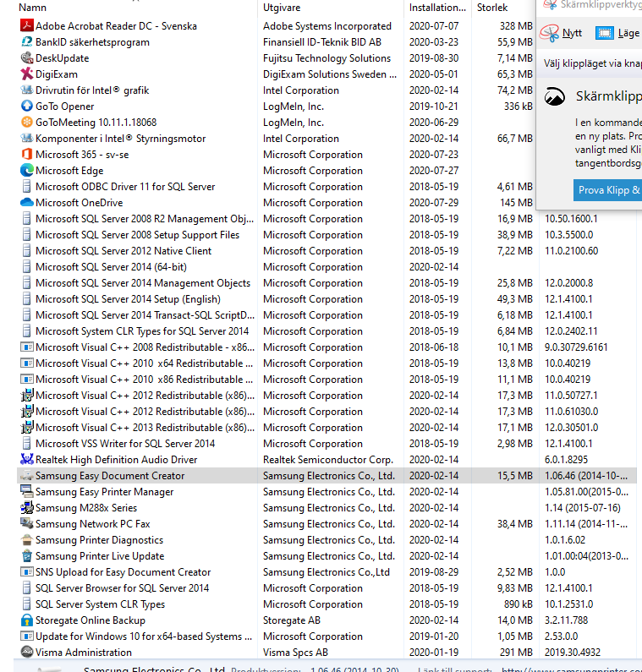Select the BankID säkerhetsprogram icon

click(x=26, y=42)
